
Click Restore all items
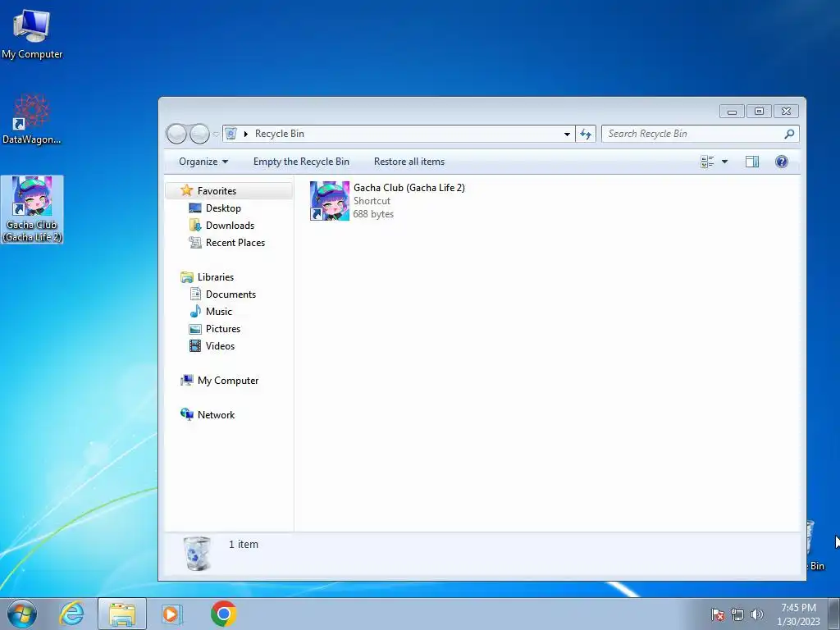pyautogui.click(x=409, y=162)
